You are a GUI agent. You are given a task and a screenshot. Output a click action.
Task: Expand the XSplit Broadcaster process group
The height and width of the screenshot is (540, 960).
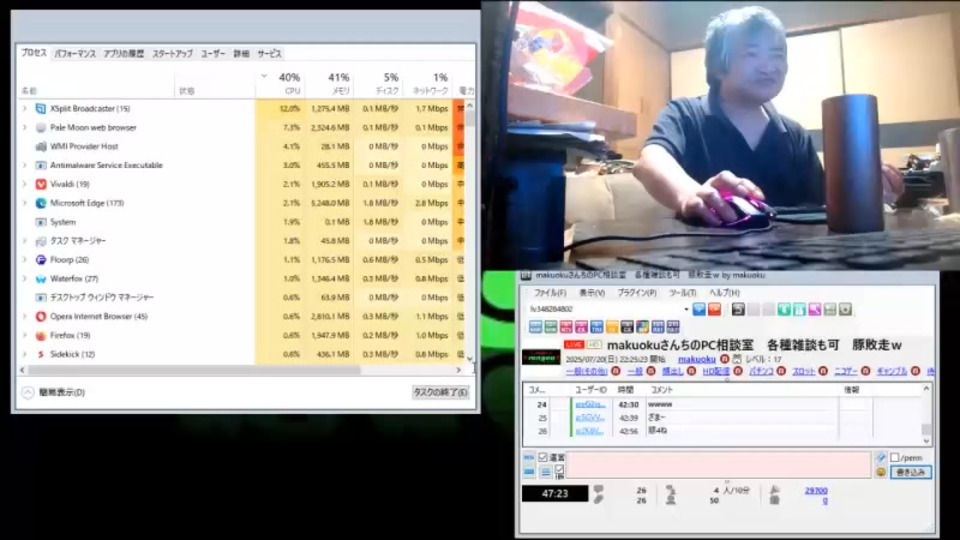[x=24, y=108]
